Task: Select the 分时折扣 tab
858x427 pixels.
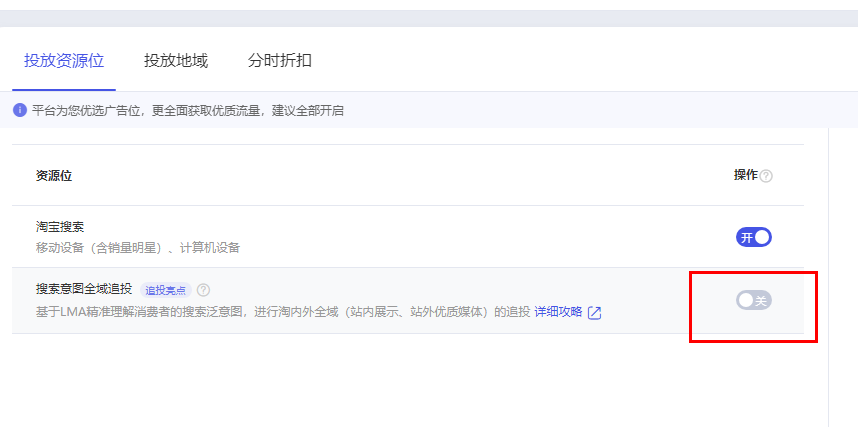Action: coord(279,61)
